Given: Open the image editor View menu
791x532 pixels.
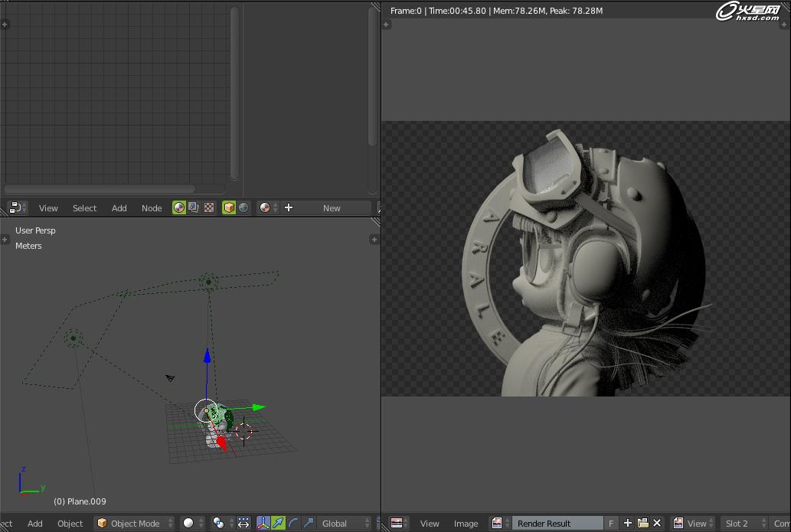Looking at the screenshot, I should 430,524.
